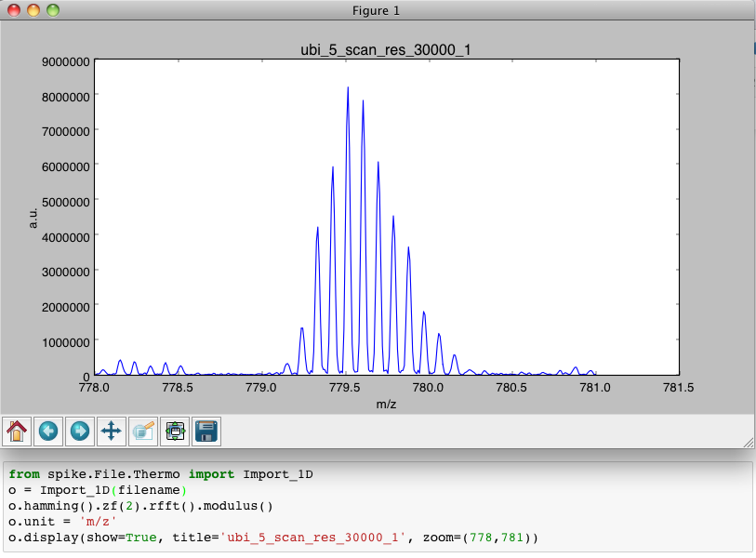
Task: Click the window resize grip corner
Action: click(x=746, y=441)
